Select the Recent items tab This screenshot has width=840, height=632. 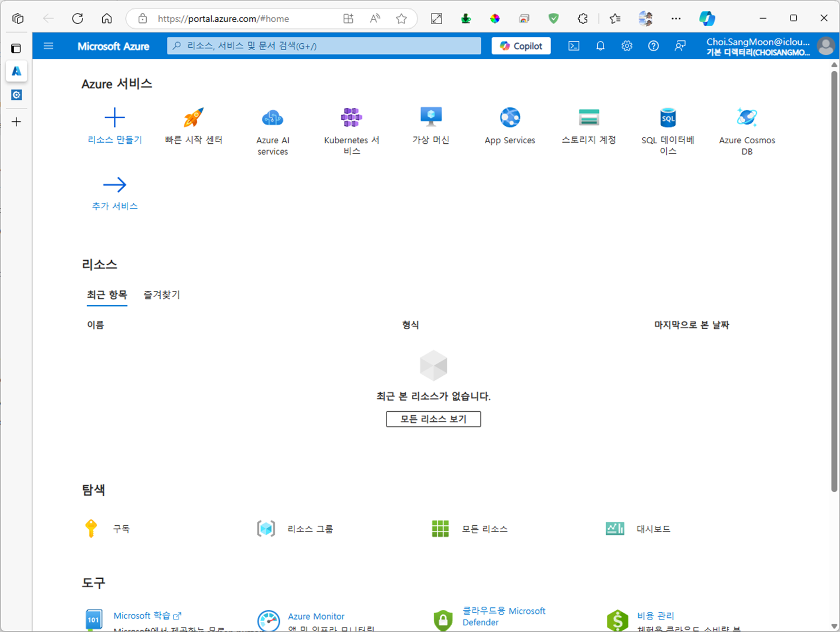click(107, 295)
